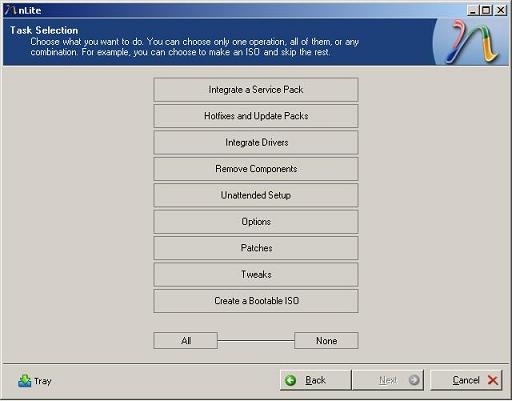
Task: Select the Unattended Setup task
Action: (x=256, y=195)
